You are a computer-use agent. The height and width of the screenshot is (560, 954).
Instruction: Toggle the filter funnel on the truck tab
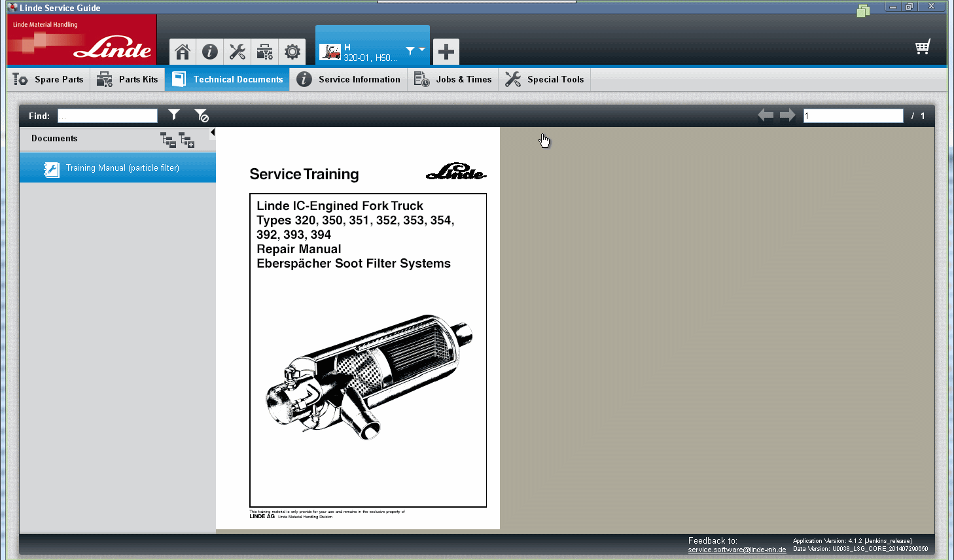point(411,50)
